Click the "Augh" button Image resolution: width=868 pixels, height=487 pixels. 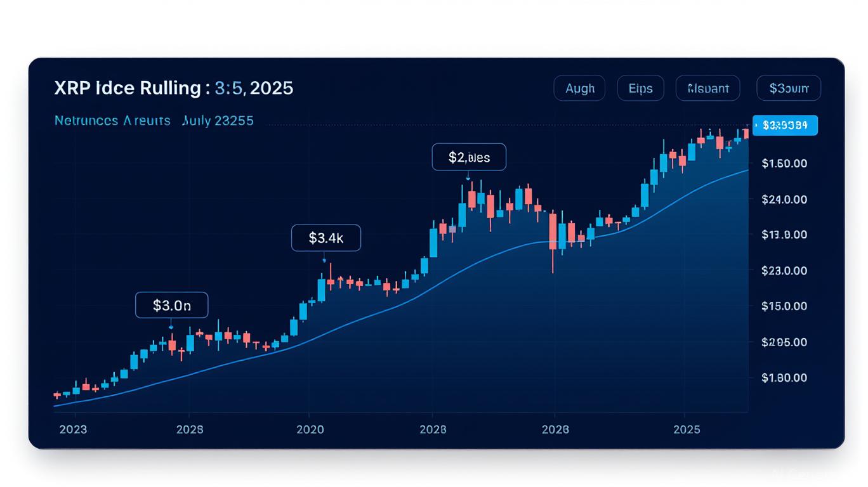pos(579,88)
